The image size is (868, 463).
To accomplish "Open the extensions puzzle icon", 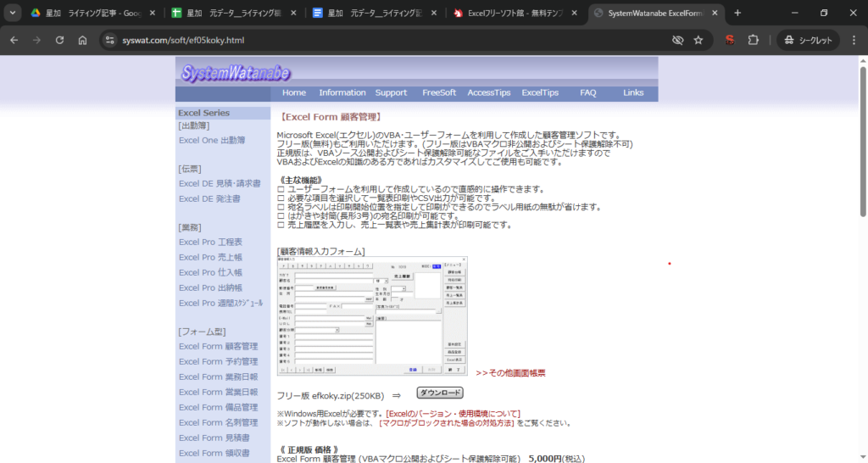I will click(x=753, y=40).
